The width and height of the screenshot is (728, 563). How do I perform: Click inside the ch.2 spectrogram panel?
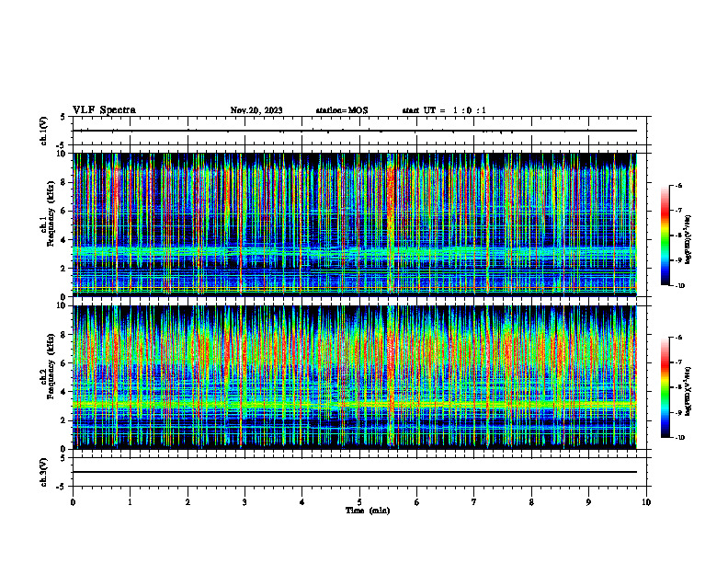click(x=355, y=377)
